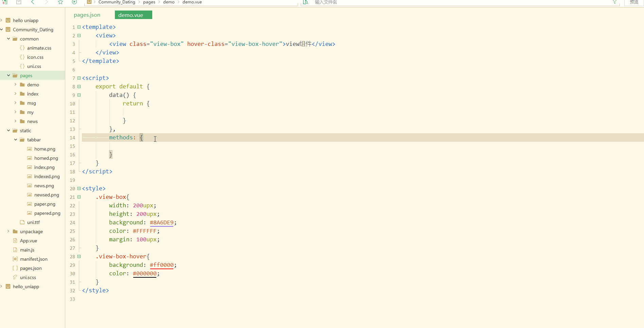Collapse the Community_Dating project

pyautogui.click(x=2, y=30)
